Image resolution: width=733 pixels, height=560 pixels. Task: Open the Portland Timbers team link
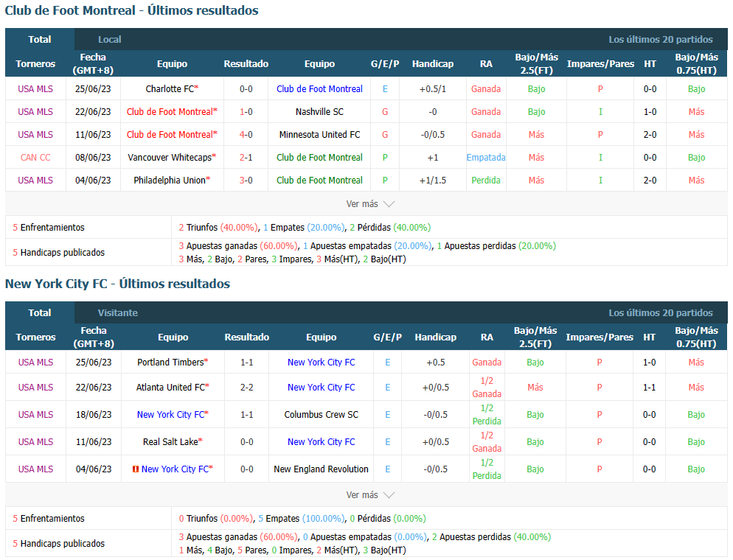click(x=170, y=362)
